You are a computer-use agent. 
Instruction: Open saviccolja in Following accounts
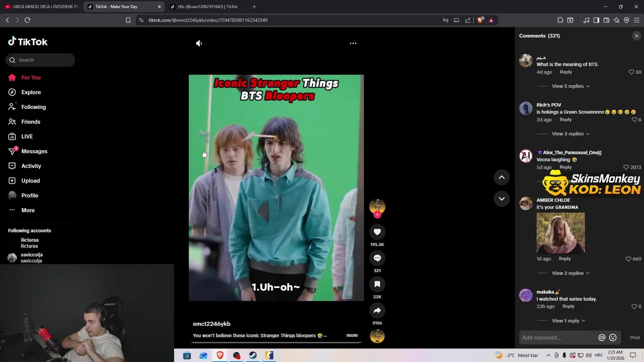tap(31, 257)
